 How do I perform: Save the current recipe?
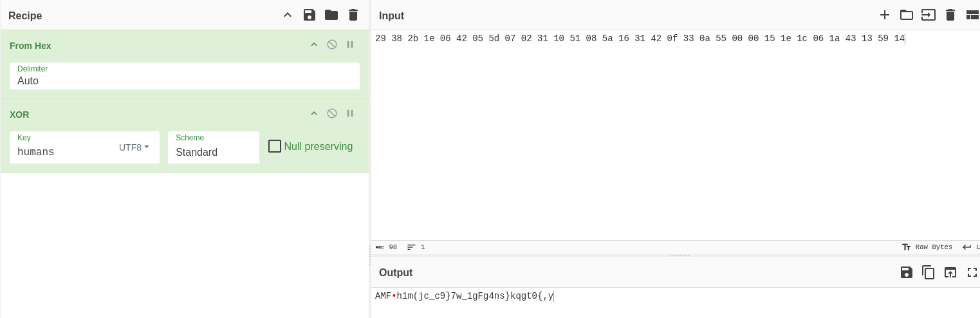[x=310, y=15]
